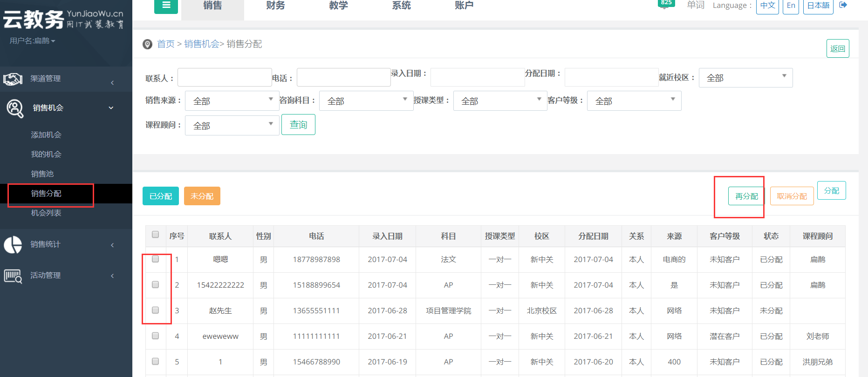
Task: Open the 就近校区 dropdown
Action: 745,78
